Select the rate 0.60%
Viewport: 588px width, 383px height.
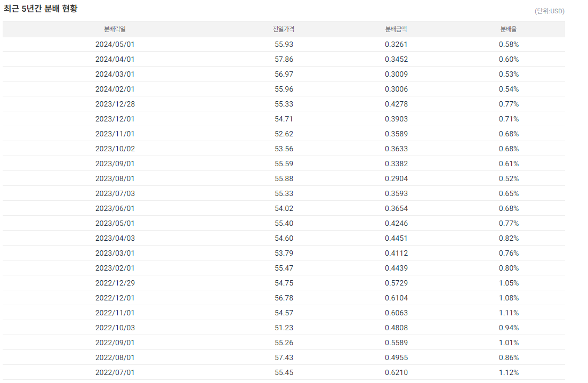coord(509,59)
